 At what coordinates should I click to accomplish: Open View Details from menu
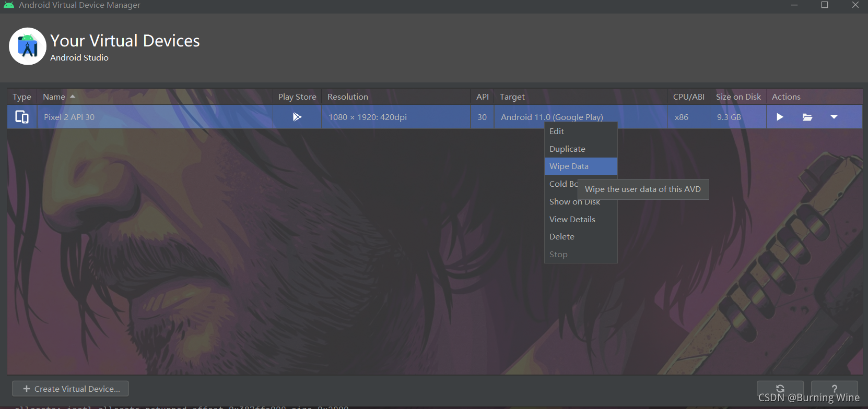(x=581, y=220)
